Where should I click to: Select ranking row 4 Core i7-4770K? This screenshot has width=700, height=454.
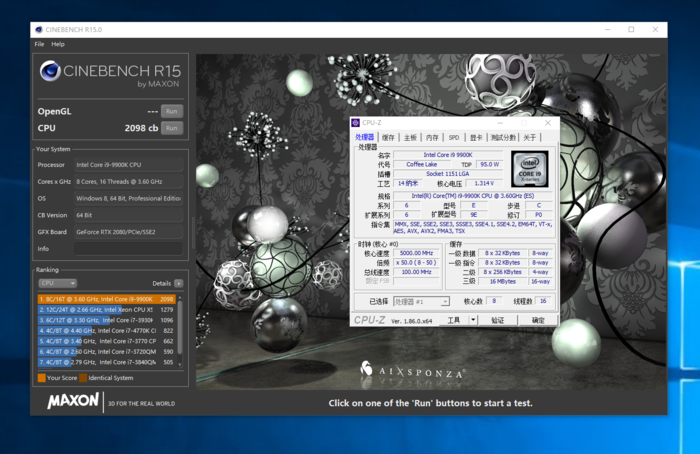[x=107, y=331]
